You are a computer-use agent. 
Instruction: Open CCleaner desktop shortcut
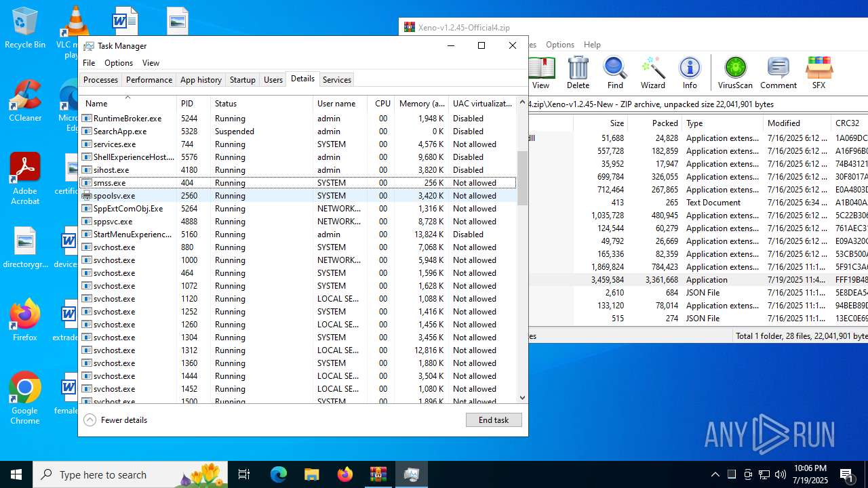coord(25,102)
